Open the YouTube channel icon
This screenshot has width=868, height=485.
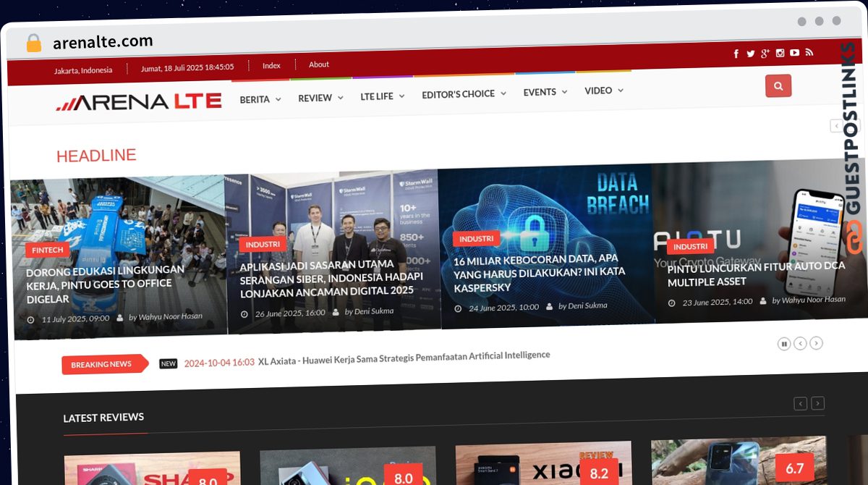point(794,53)
